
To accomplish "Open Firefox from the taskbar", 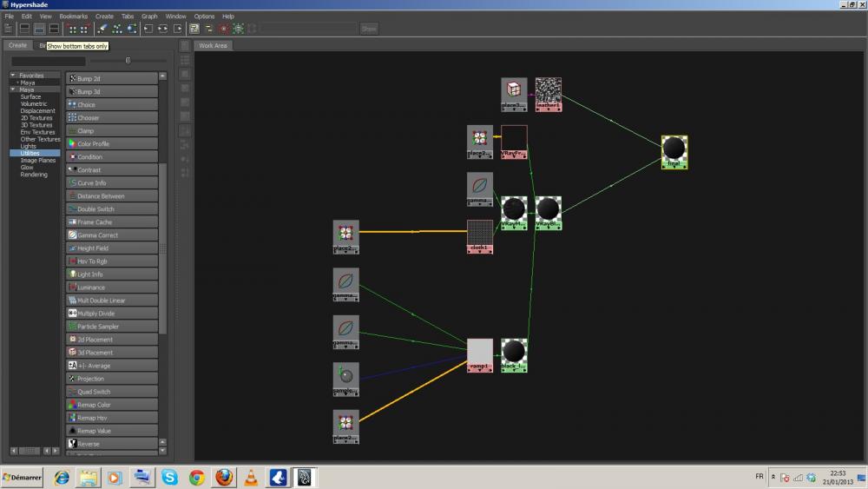I will [224, 477].
